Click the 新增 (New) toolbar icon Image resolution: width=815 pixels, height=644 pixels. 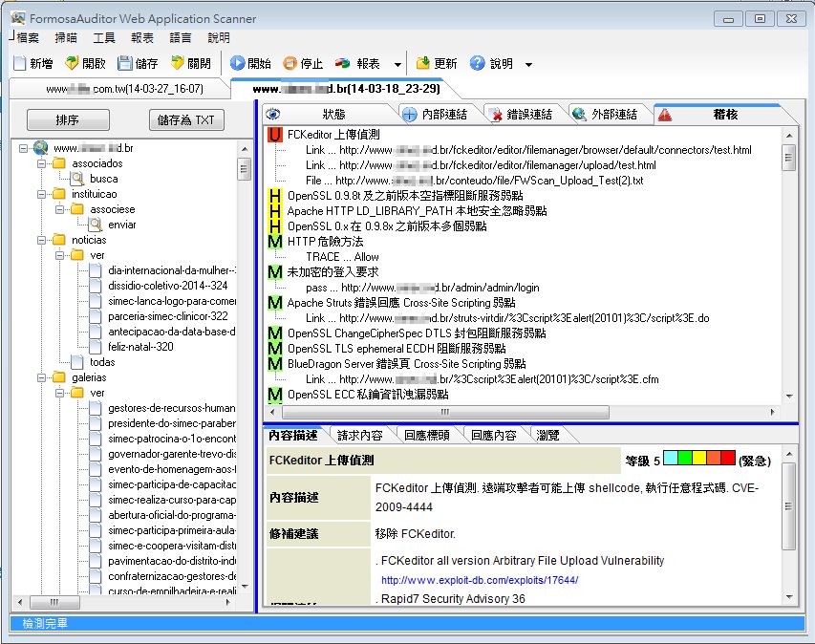[x=20, y=64]
